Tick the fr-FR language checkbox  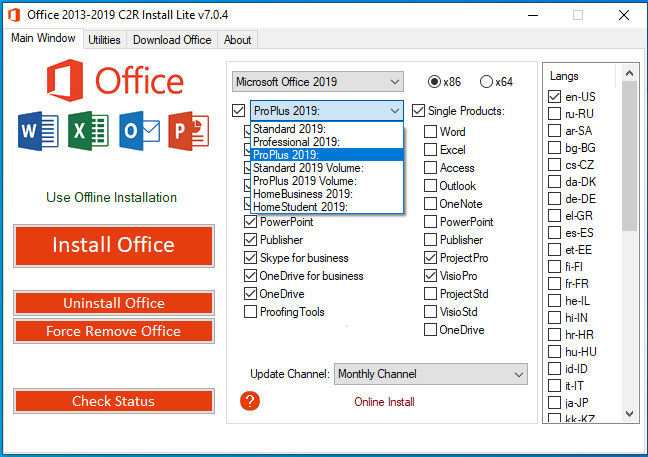(x=554, y=284)
